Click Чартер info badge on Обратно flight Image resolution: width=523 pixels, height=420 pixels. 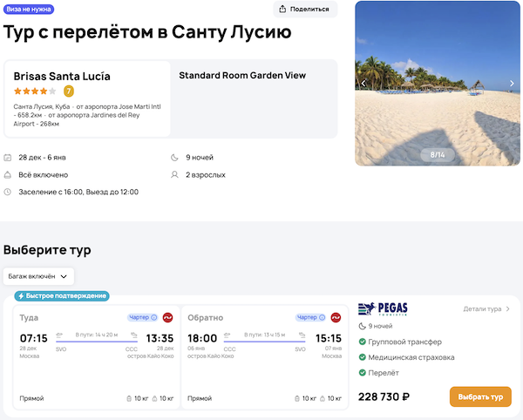click(x=310, y=317)
